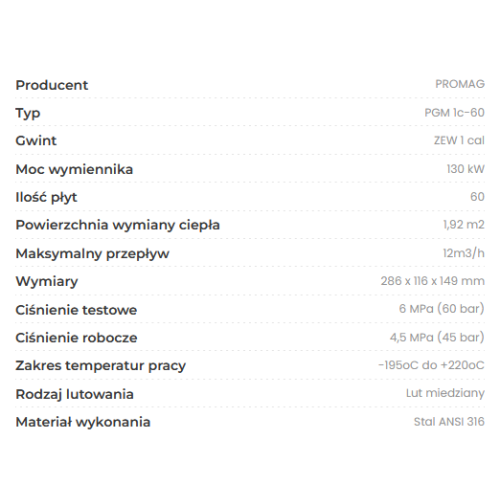This screenshot has height=500, width=500.
Task: Select the ZEW 1 cal value
Action: [459, 140]
